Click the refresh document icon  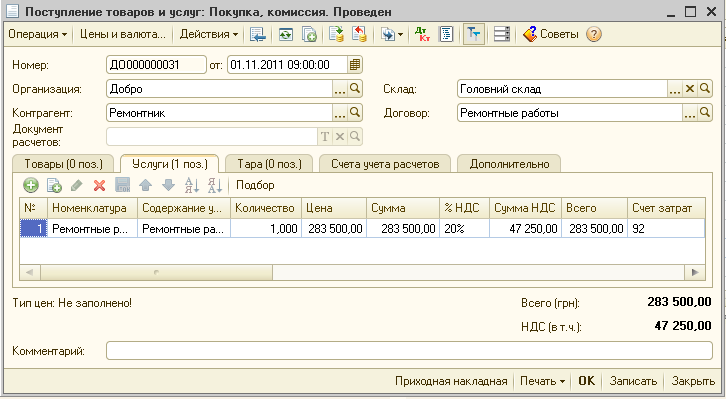pos(285,34)
